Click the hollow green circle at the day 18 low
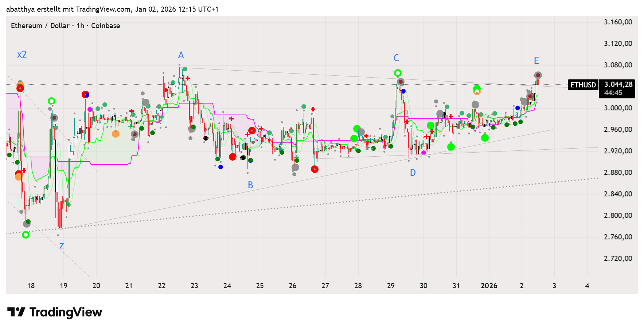Viewport: 644px width, 330px height. tap(26, 235)
